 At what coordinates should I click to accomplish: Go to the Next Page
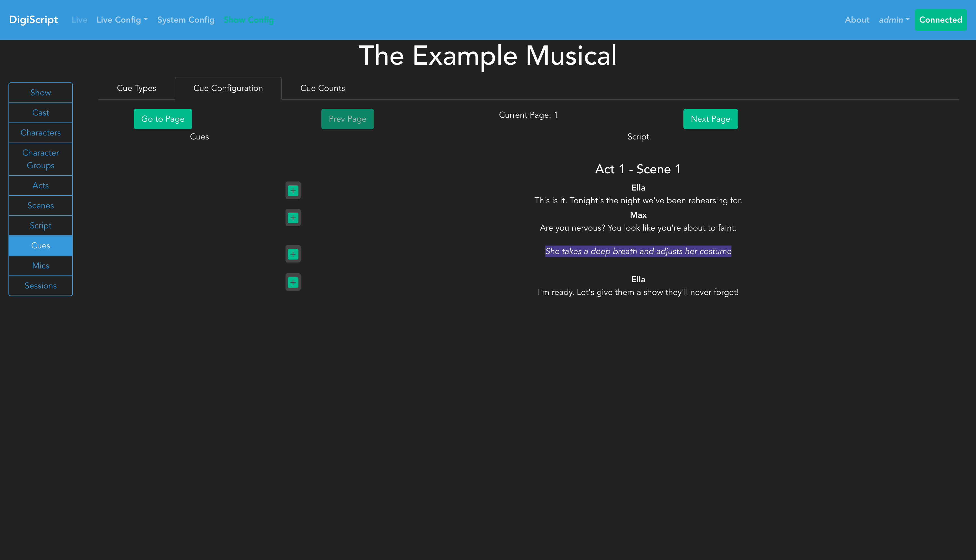point(710,119)
